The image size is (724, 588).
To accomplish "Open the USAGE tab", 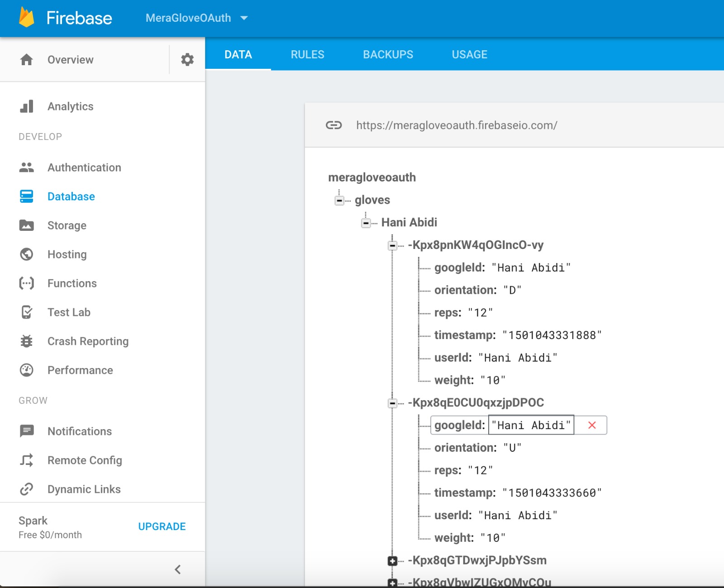I will [470, 54].
